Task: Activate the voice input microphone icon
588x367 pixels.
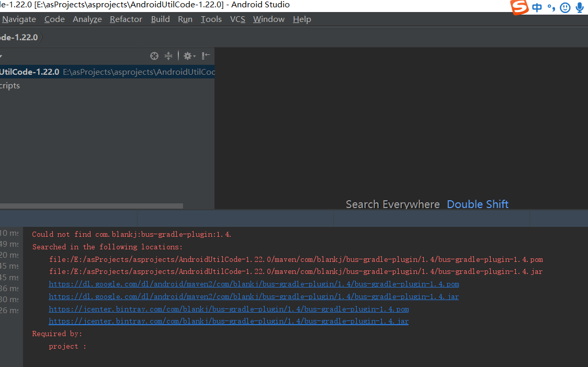Action: [x=579, y=8]
